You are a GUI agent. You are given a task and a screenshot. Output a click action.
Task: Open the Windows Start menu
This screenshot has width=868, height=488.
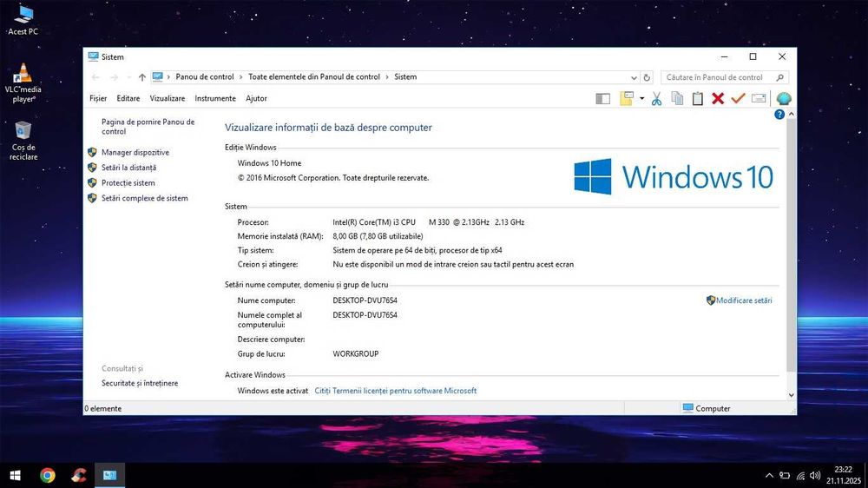coord(15,475)
